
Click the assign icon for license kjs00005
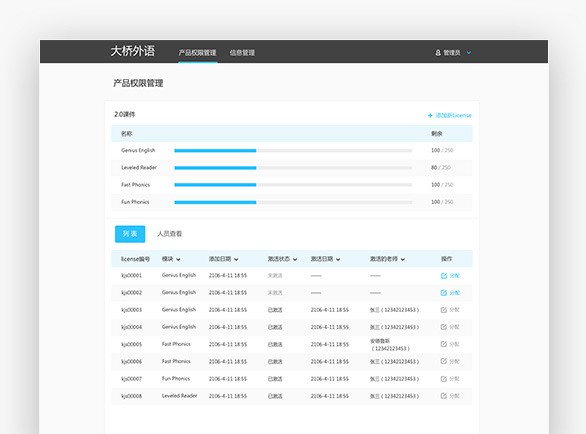pos(444,344)
